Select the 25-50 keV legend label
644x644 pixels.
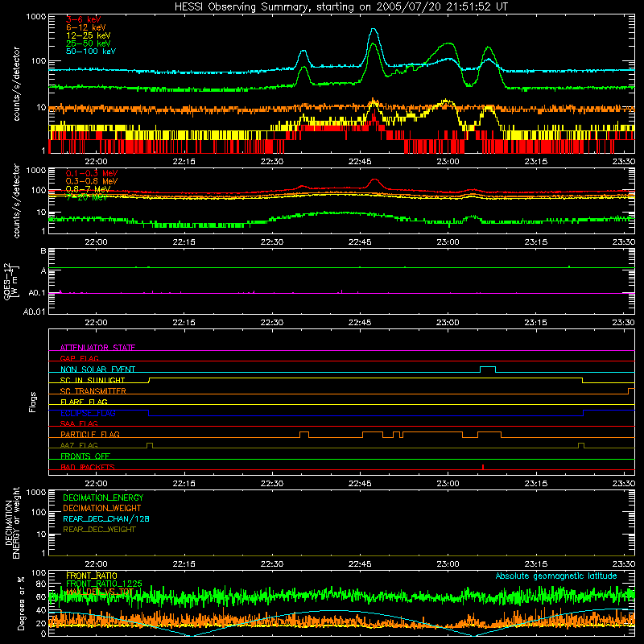click(x=89, y=43)
